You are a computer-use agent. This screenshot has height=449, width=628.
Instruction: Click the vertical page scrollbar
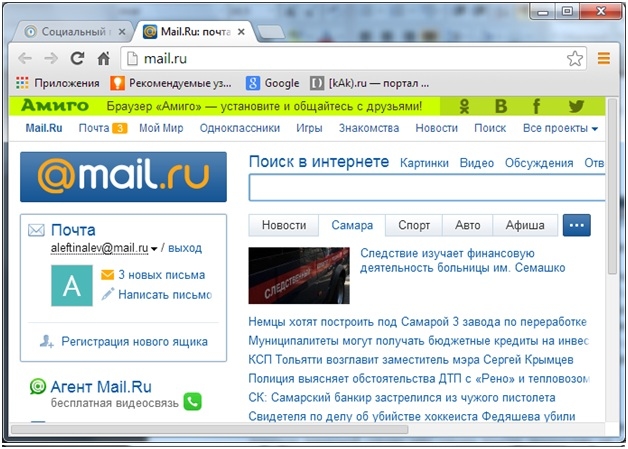coord(612,186)
